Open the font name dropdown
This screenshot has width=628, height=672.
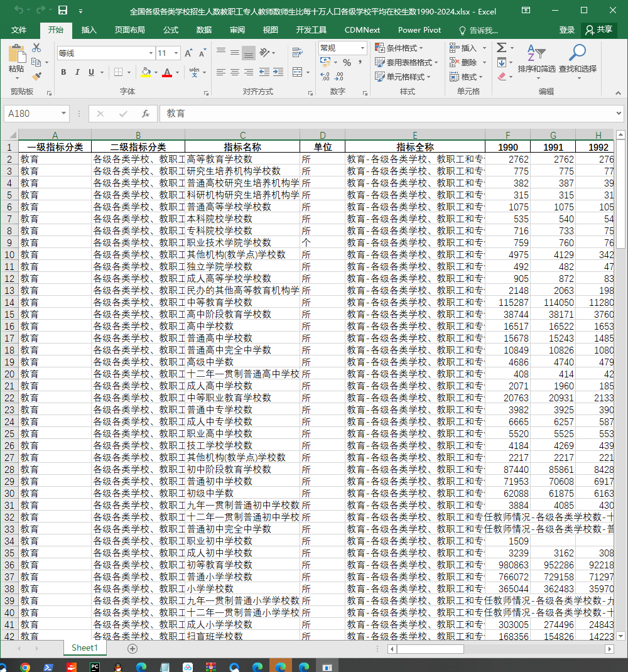tap(151, 53)
